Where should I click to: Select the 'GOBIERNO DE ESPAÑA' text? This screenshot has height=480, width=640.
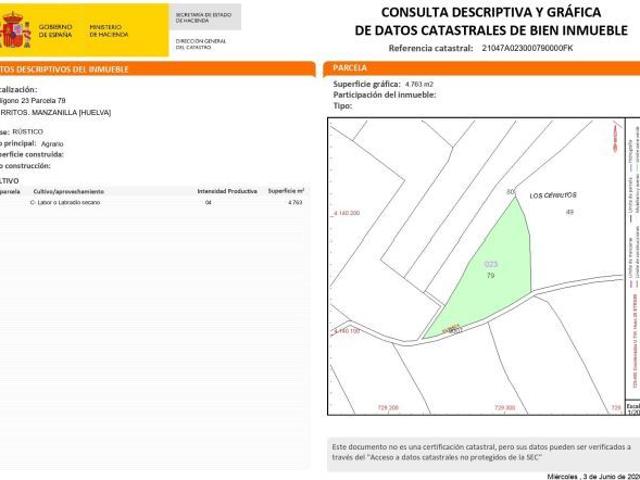click(56, 31)
